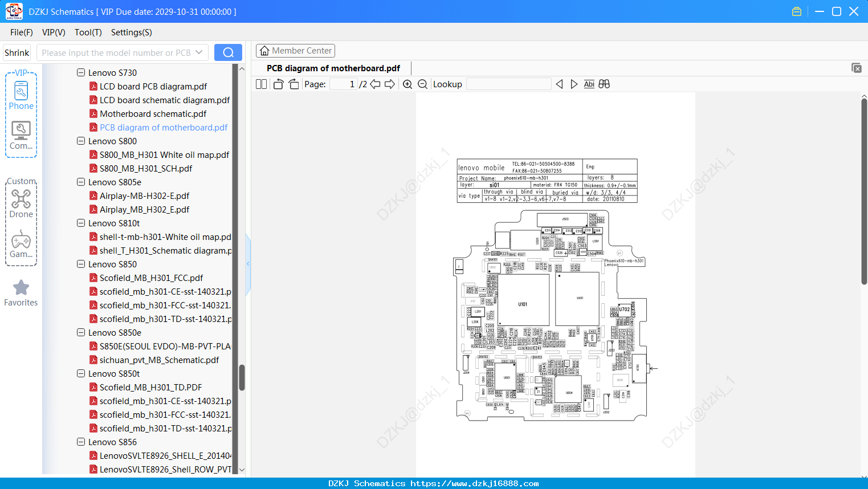The width and height of the screenshot is (868, 489).
Task: Click the Shrink button
Action: 17,52
